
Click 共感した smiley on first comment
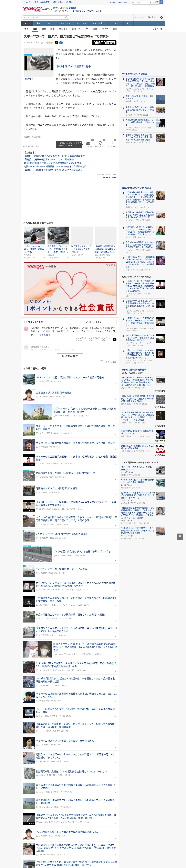pyautogui.click(x=77, y=340)
